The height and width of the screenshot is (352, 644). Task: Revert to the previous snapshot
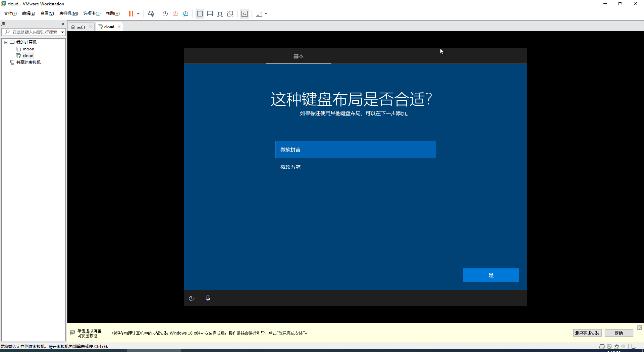pyautogui.click(x=175, y=14)
